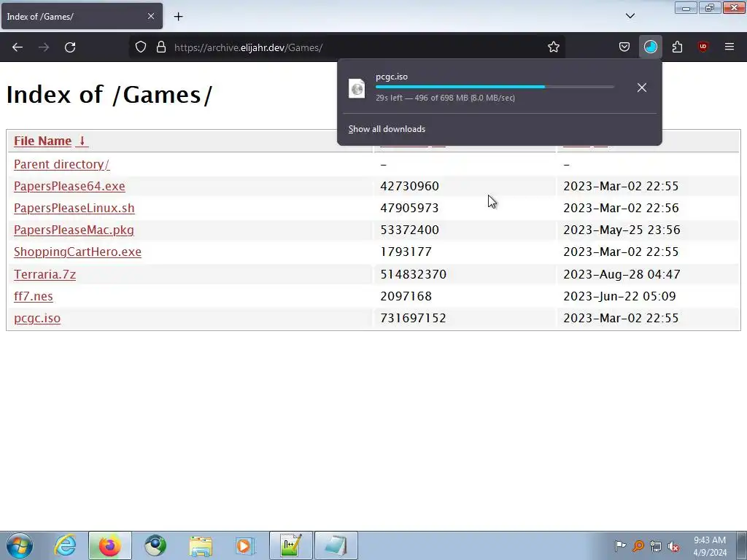Download PapersPlease64.exe
The height and width of the screenshot is (560, 747).
(x=69, y=186)
